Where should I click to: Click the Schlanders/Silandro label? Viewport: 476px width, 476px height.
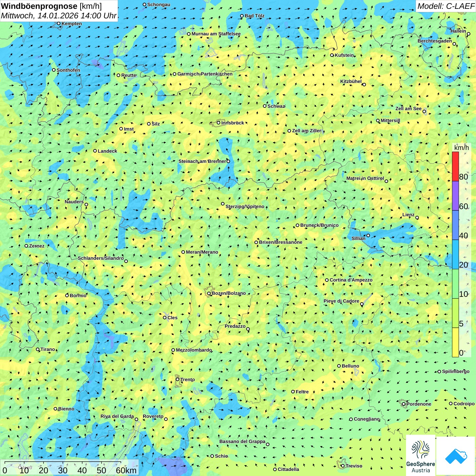click(x=101, y=258)
